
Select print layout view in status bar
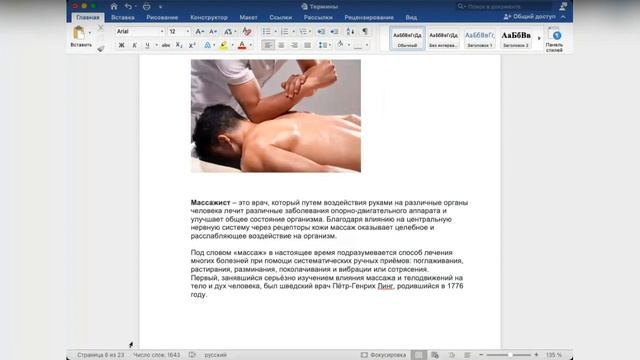coord(419,355)
